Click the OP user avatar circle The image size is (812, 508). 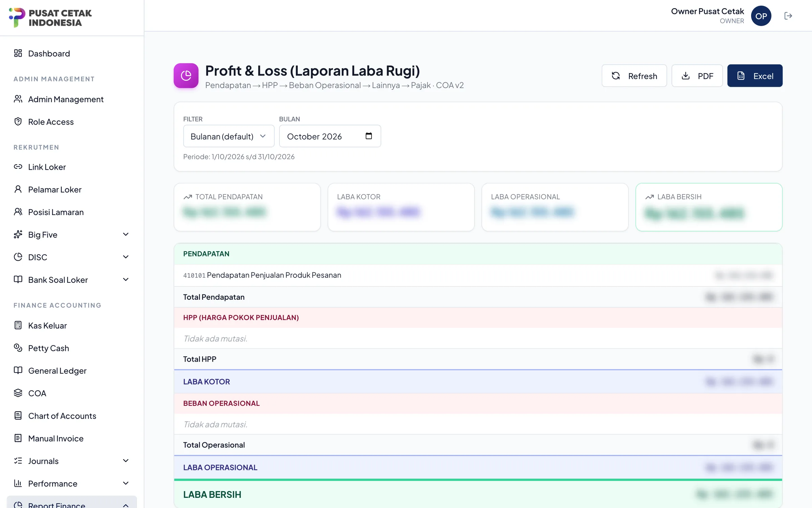click(761, 16)
